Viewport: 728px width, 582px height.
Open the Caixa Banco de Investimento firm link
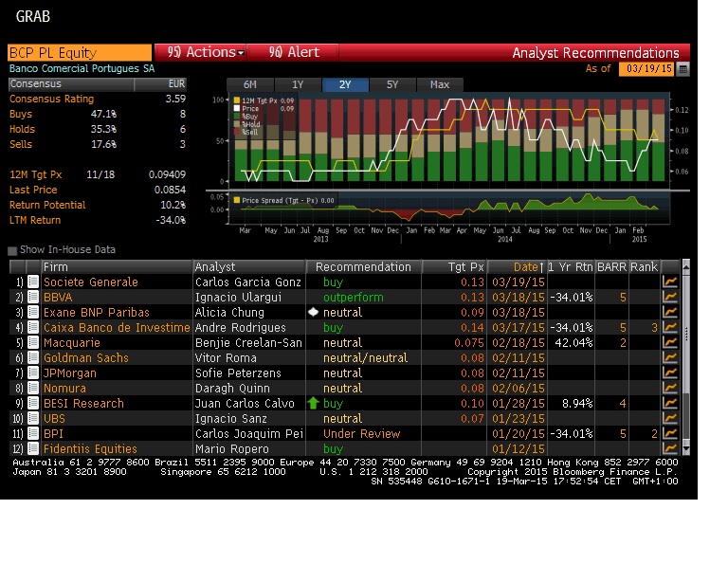(117, 328)
